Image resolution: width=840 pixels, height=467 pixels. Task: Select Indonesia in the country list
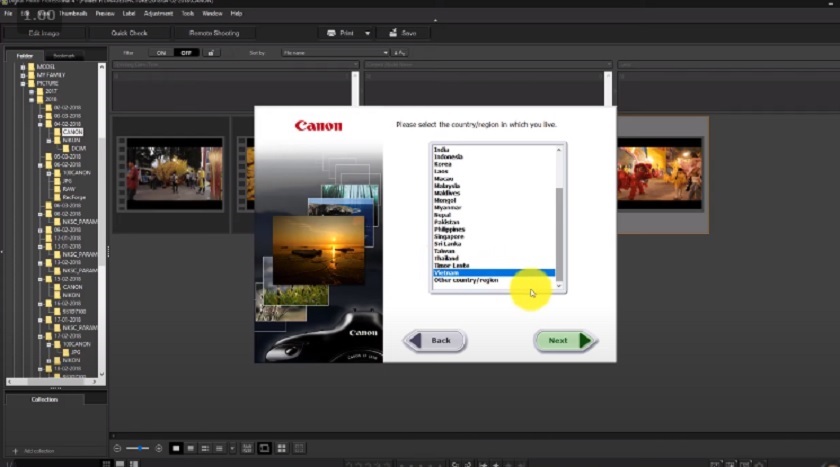tap(448, 157)
